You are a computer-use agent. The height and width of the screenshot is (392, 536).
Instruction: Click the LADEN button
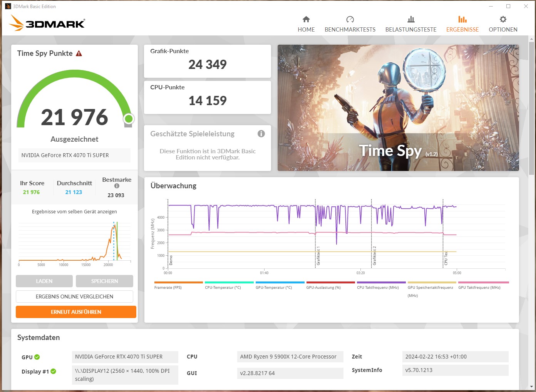pos(44,281)
